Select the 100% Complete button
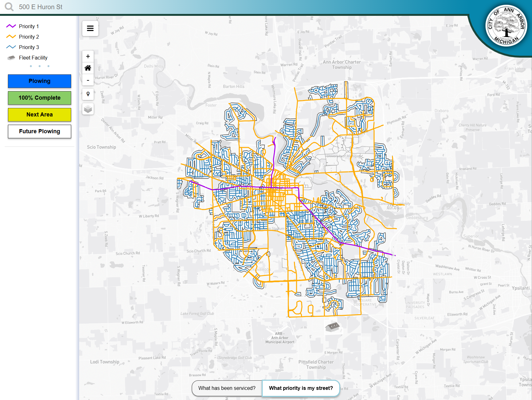The height and width of the screenshot is (400, 532). pos(40,98)
